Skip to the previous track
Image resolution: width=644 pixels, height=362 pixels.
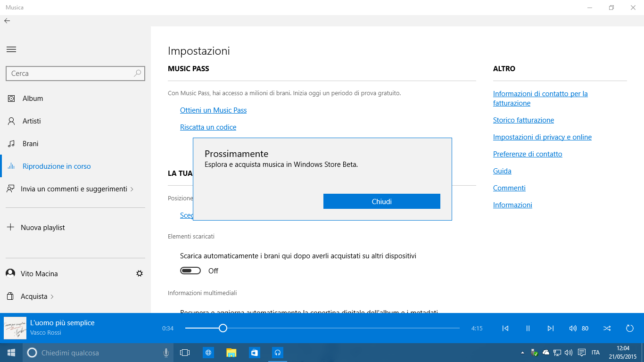click(505, 328)
